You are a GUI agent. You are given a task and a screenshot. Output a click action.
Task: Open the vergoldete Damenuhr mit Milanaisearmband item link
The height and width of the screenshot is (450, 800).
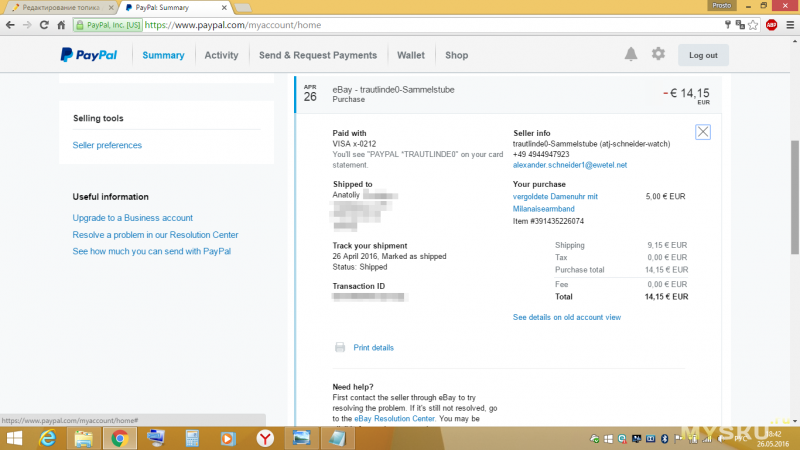(555, 203)
